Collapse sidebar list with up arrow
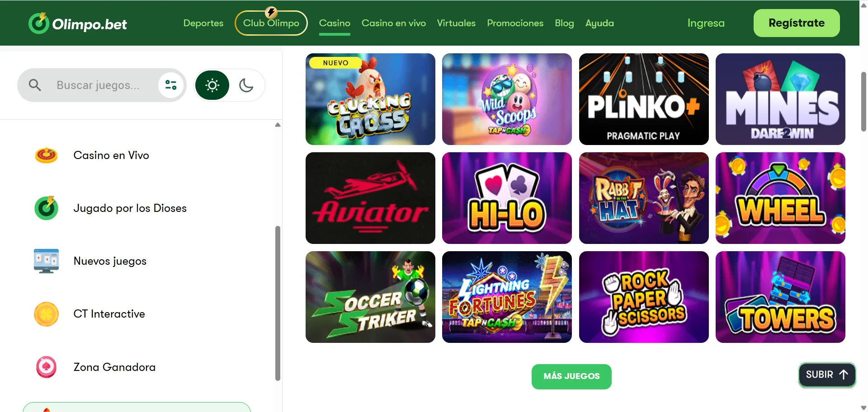The height and width of the screenshot is (412, 868). (278, 125)
